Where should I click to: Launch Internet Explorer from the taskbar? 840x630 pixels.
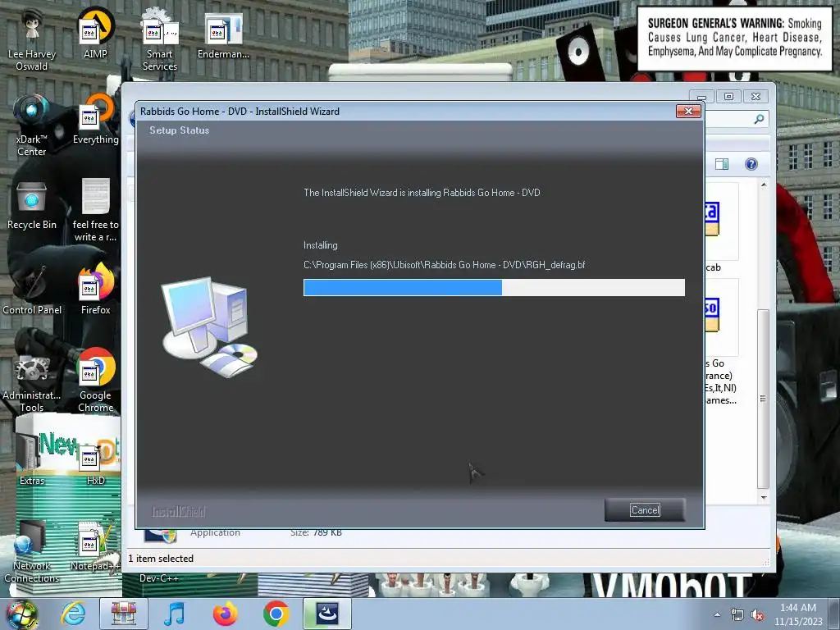[73, 614]
